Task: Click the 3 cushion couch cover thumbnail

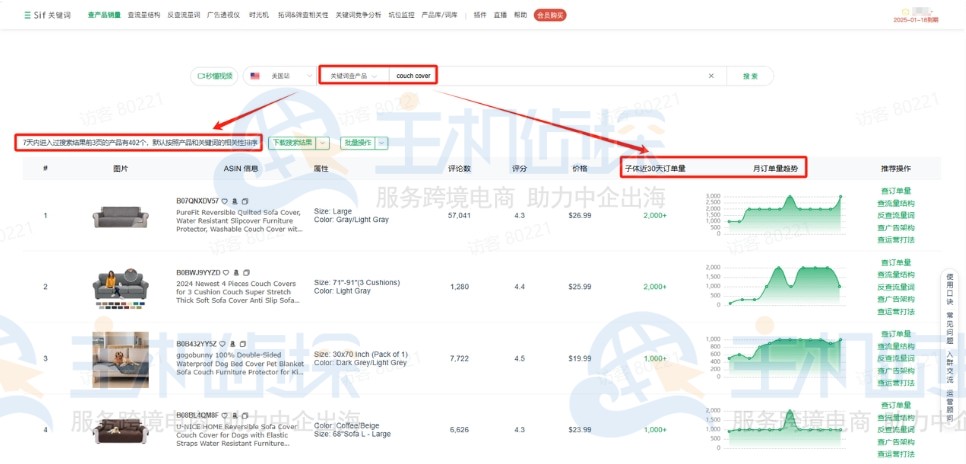Action: pyautogui.click(x=121, y=288)
